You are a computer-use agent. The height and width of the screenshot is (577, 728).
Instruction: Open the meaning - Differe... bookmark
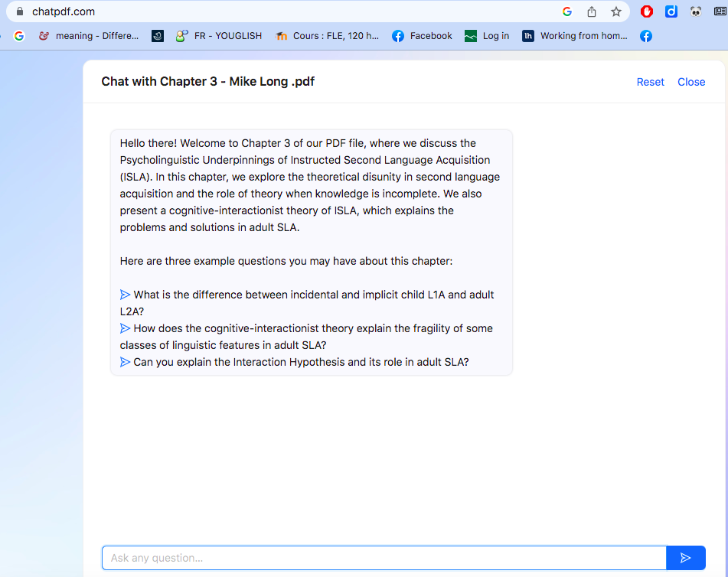click(89, 36)
